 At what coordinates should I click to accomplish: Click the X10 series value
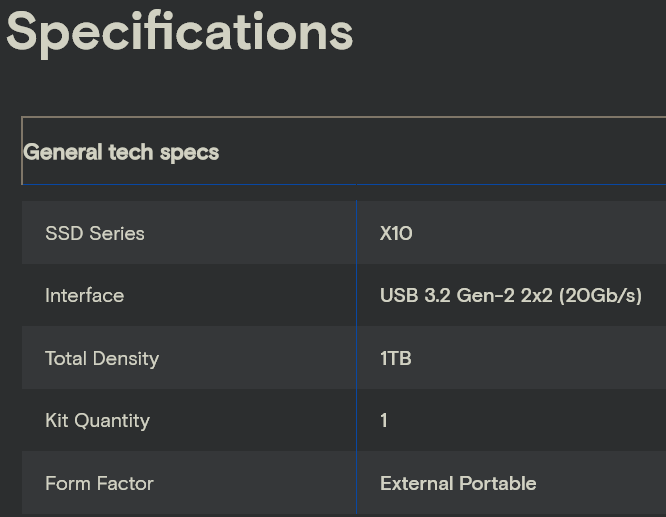coord(396,233)
